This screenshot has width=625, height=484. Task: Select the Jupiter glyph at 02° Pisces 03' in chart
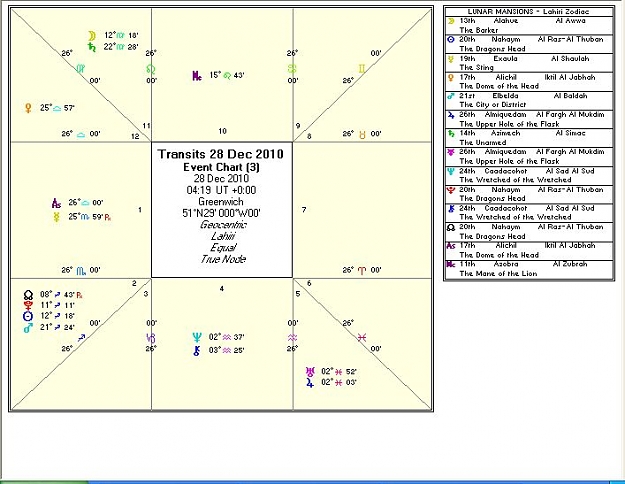(310, 383)
